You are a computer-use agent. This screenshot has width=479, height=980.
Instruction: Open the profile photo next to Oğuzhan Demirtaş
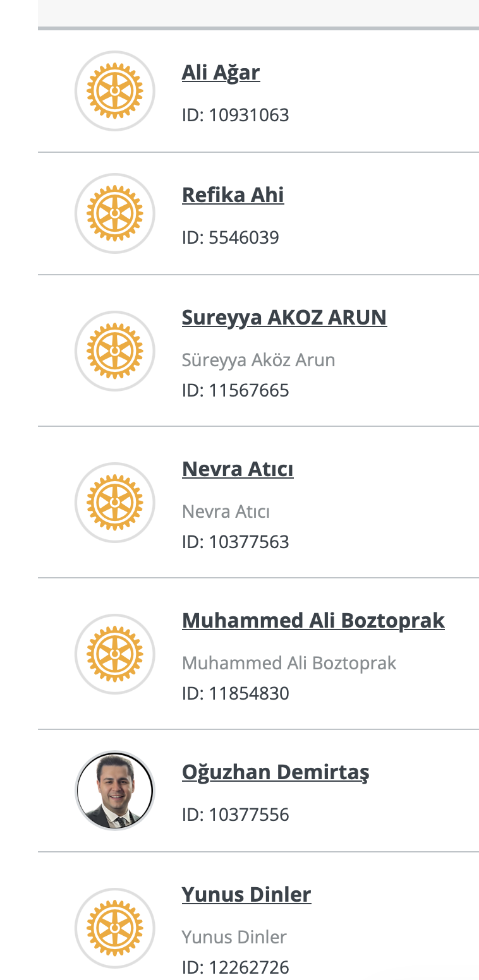[114, 791]
